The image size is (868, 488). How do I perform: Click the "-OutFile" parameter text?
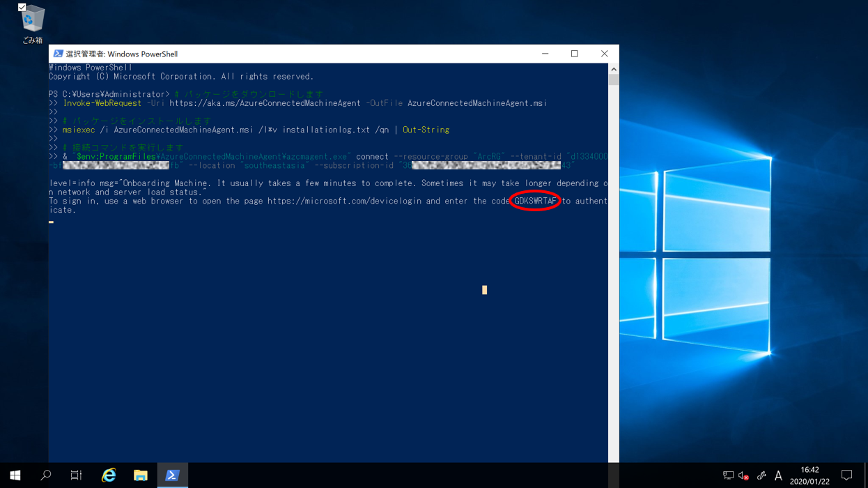385,103
